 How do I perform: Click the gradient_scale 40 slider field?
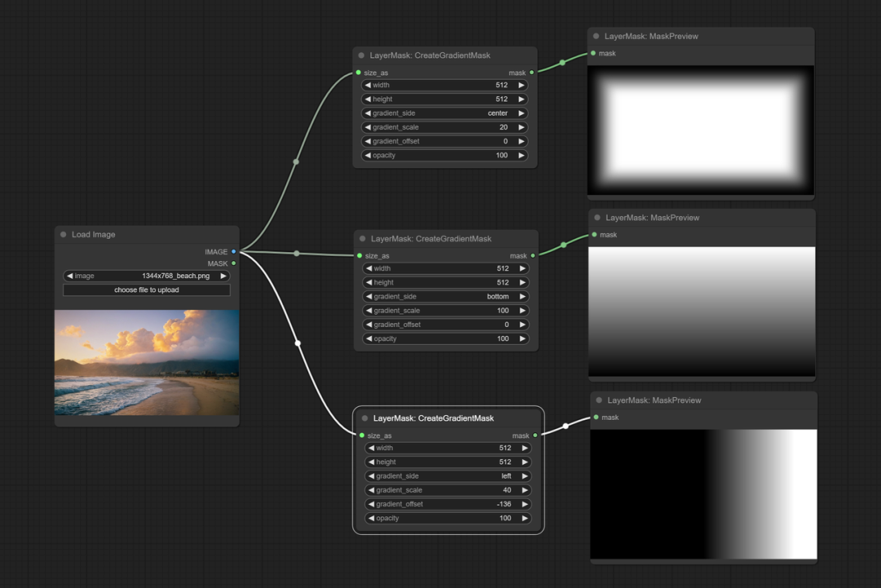click(x=448, y=489)
